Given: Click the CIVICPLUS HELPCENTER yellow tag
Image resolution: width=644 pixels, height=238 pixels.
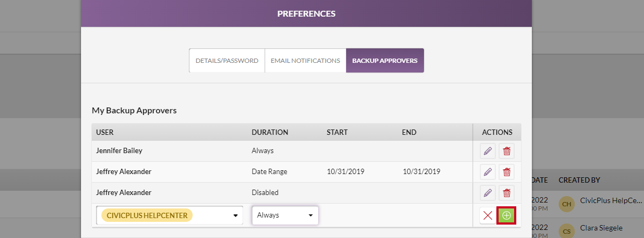Looking at the screenshot, I should [x=147, y=215].
